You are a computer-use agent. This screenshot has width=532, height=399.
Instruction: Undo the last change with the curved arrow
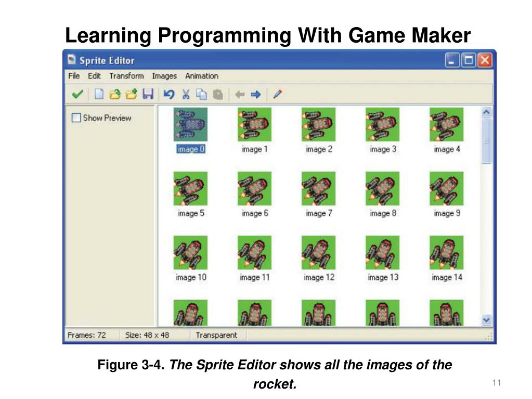click(x=169, y=94)
